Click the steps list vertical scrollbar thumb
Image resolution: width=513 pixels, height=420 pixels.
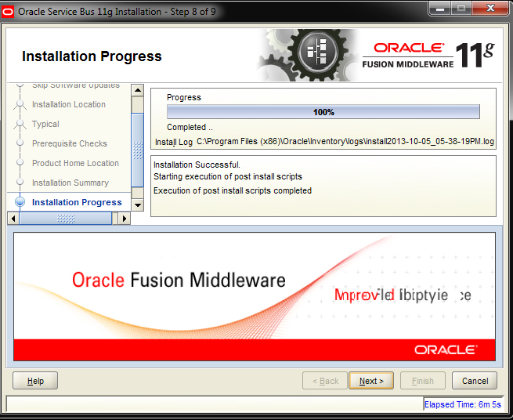click(x=138, y=150)
